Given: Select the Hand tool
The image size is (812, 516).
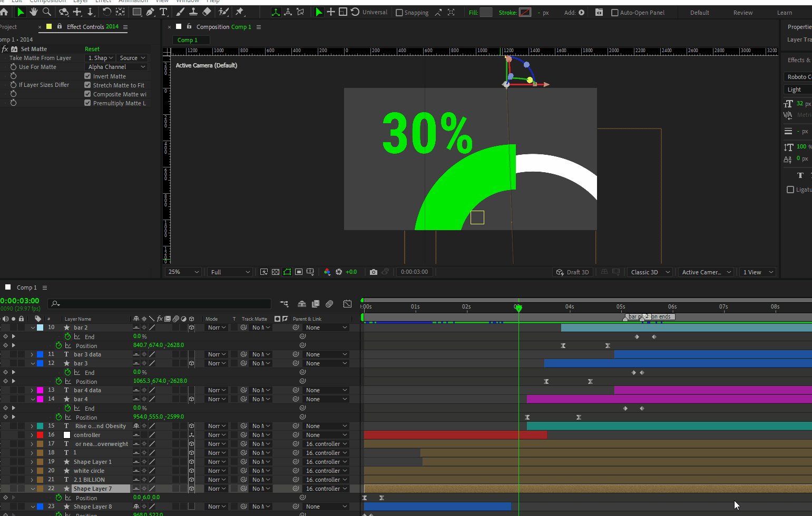Looking at the screenshot, I should 34,12.
